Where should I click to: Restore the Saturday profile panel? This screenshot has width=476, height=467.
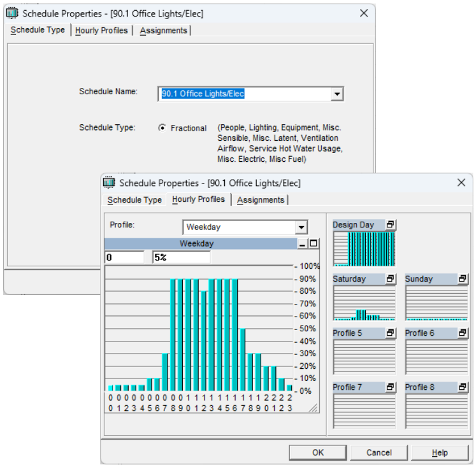[x=390, y=279]
